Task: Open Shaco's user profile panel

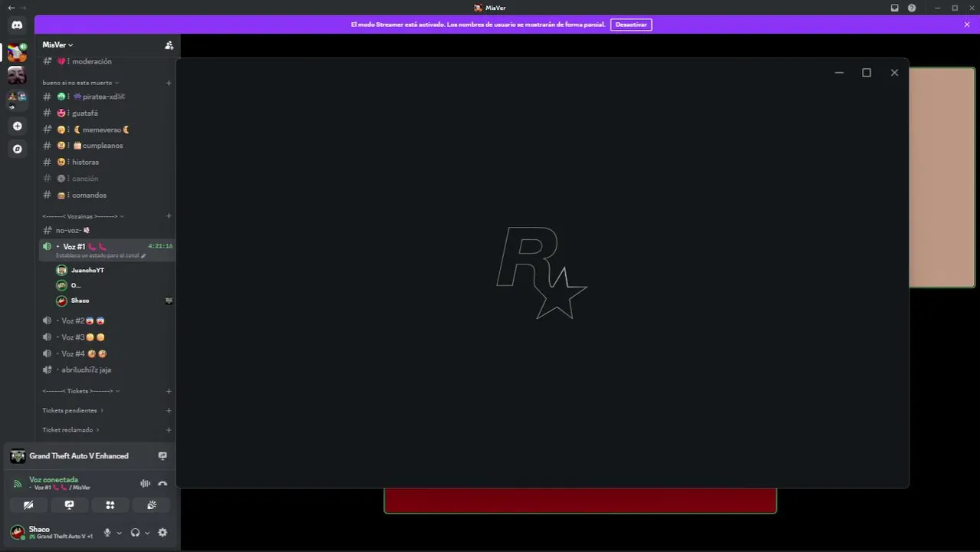Action: click(x=52, y=533)
